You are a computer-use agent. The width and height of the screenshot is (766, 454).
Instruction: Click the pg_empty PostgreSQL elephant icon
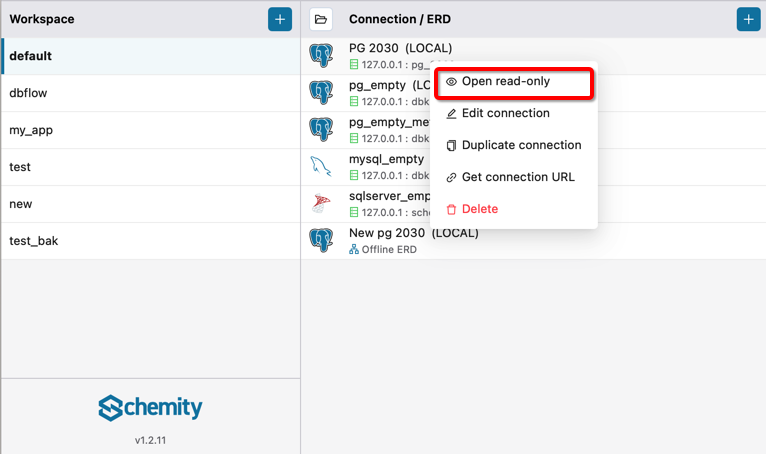click(321, 93)
